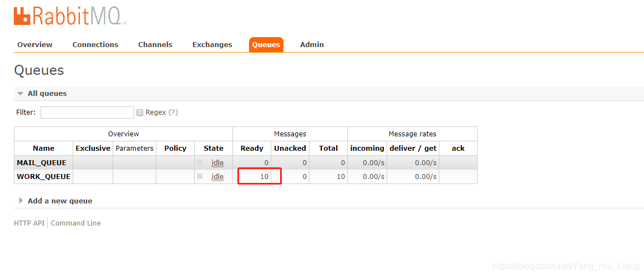Click the idle state of WORK_QUEUE
This screenshot has width=644, height=276.
[x=217, y=177]
